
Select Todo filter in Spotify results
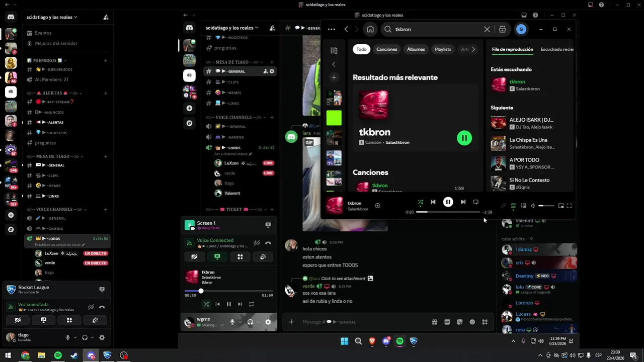[361, 49]
